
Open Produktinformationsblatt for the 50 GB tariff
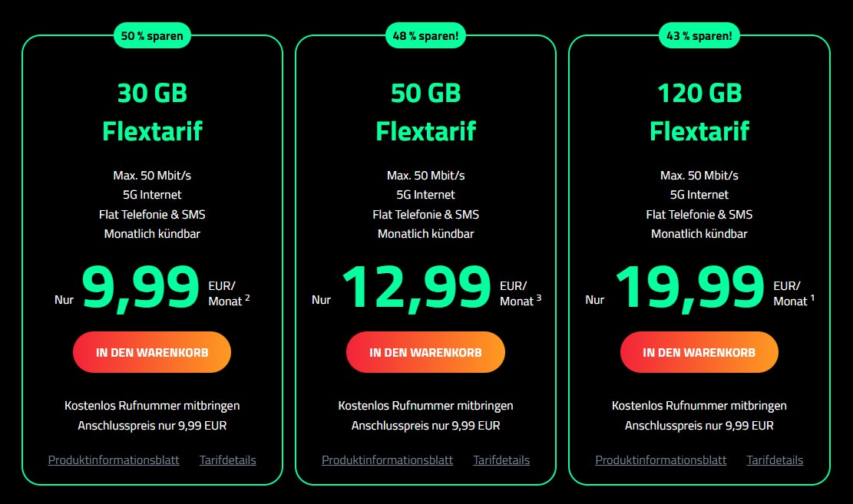(x=387, y=460)
